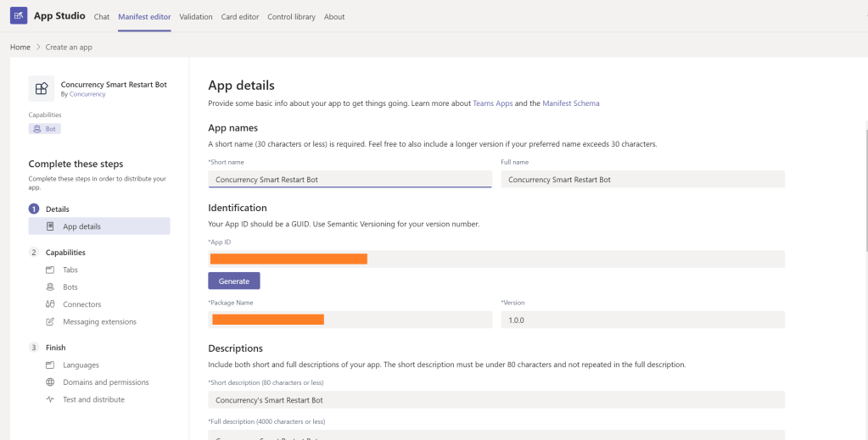The image size is (868, 440).
Task: Click the Test and distribute icon
Action: [50, 399]
